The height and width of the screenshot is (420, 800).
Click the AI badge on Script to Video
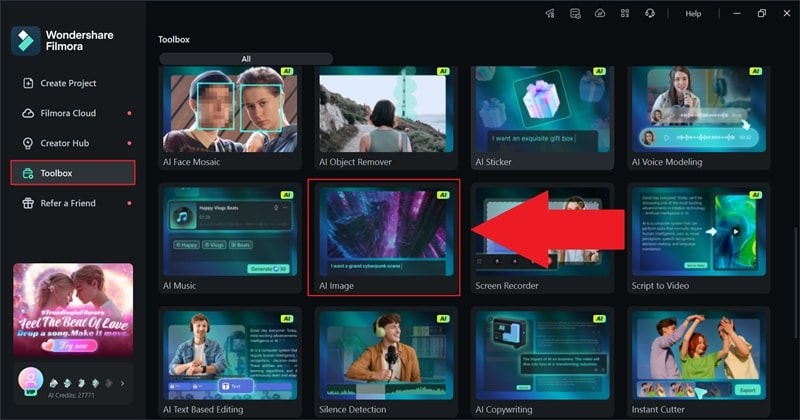coord(756,195)
